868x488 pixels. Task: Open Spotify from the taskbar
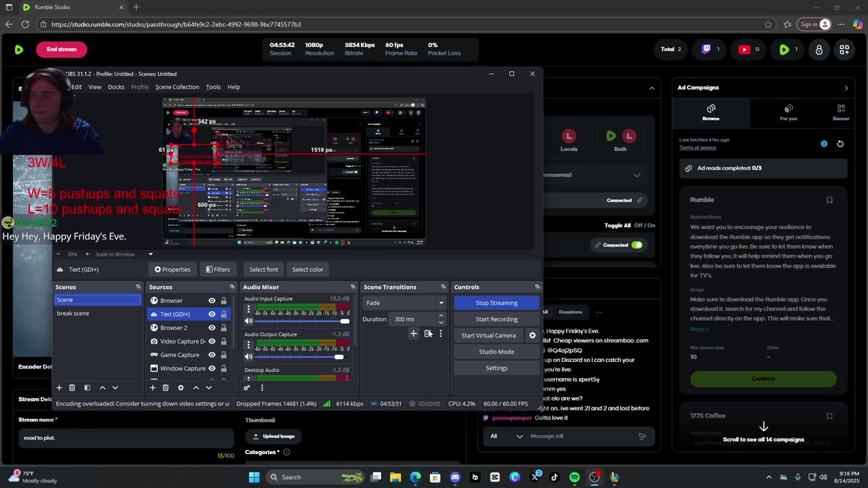click(x=574, y=477)
